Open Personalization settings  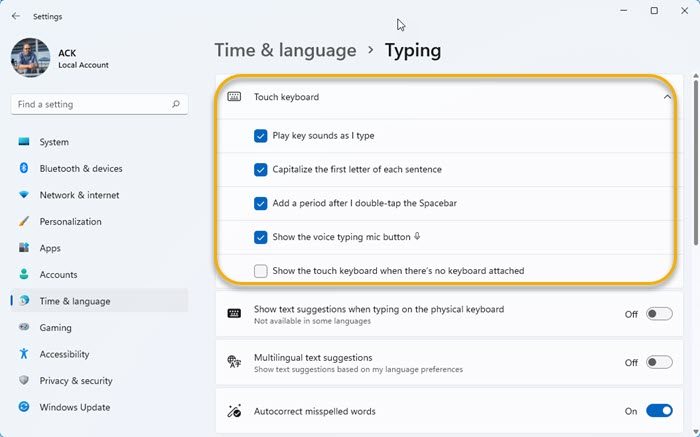click(x=99, y=221)
